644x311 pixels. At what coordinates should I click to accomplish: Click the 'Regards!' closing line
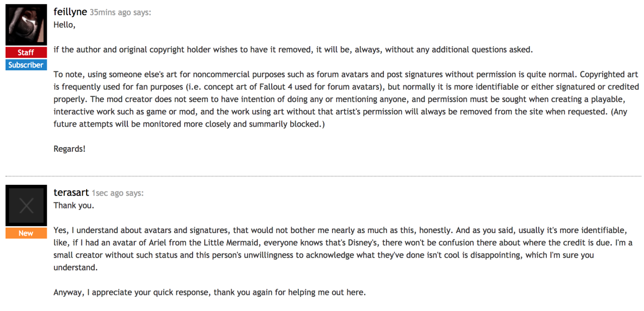pos(69,149)
